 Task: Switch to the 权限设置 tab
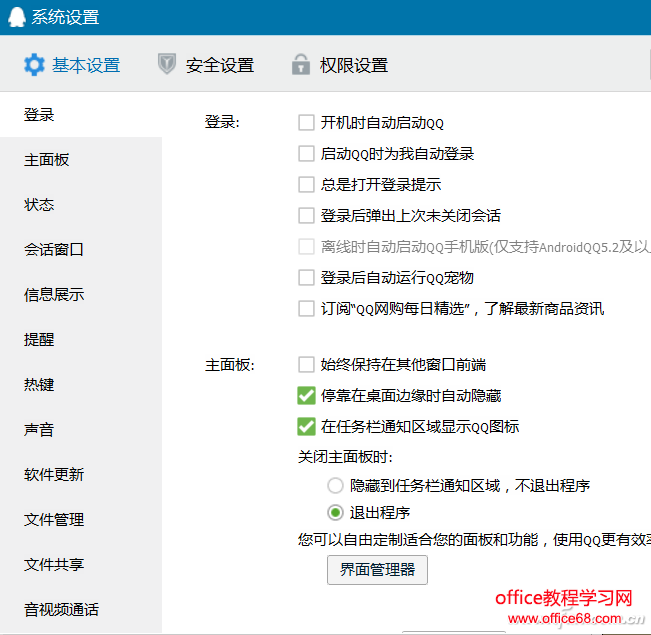click(x=340, y=65)
